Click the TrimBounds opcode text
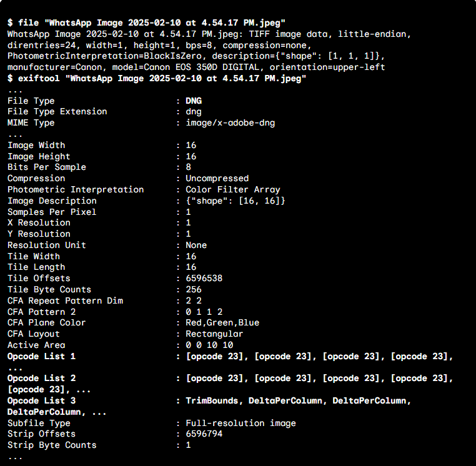 coord(212,400)
